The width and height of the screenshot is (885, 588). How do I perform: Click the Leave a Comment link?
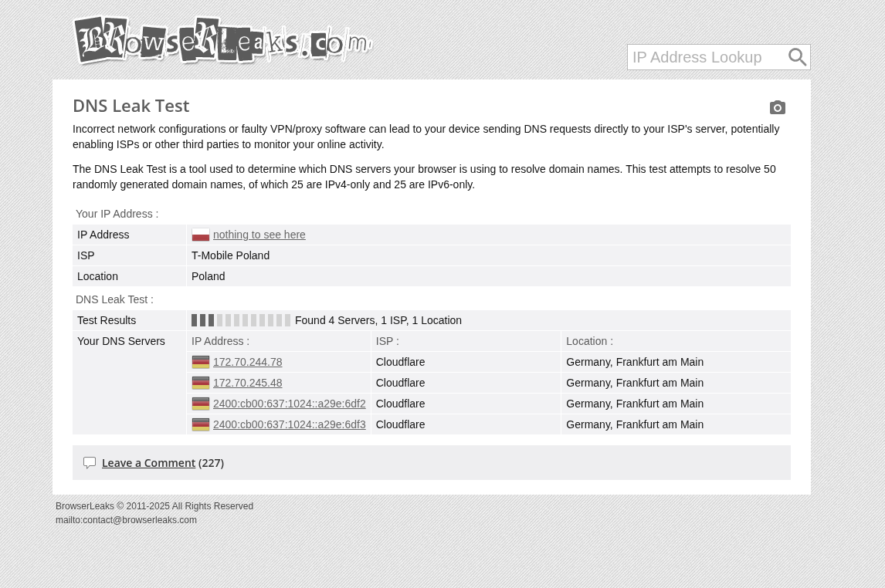click(148, 463)
